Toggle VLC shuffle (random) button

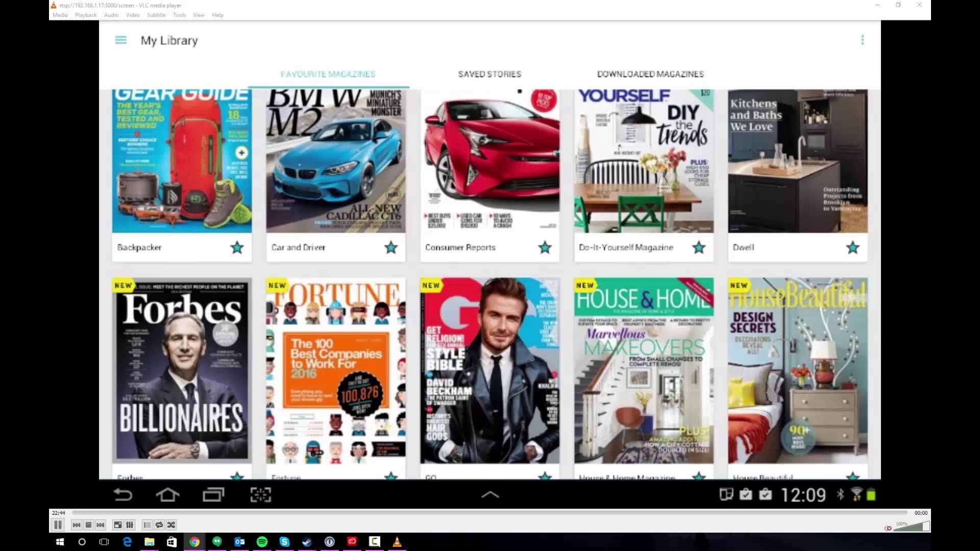171,525
